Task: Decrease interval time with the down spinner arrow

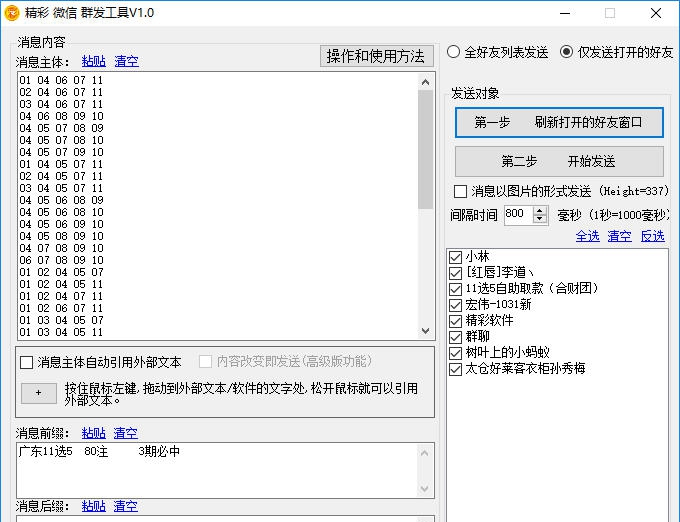Action: pos(539,219)
